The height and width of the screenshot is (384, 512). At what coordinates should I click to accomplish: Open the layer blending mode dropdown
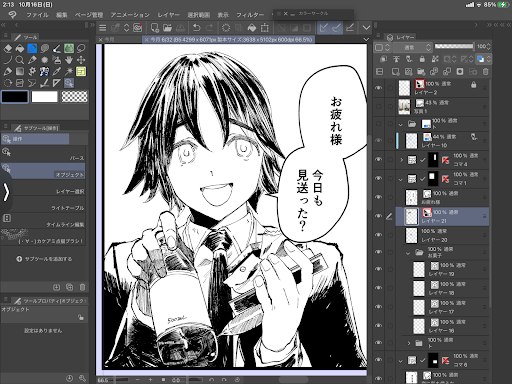pos(413,47)
